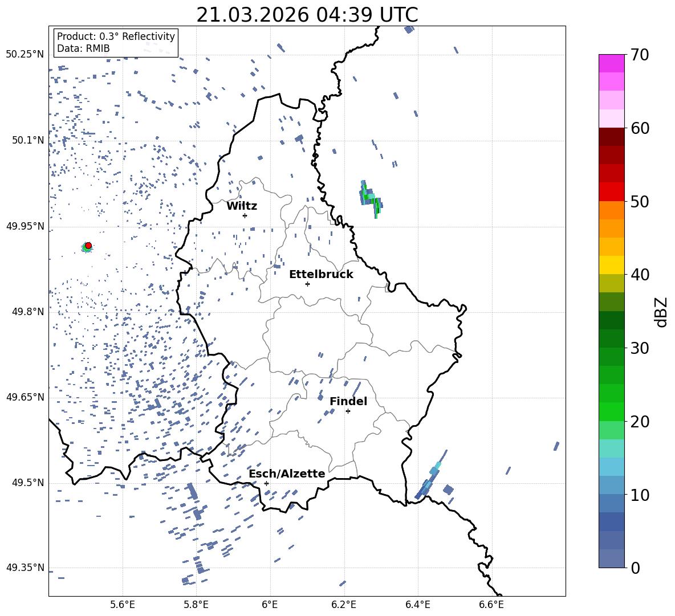The width and height of the screenshot is (675, 616).
Task: Click the 50 tick label on colorbar
Action: tap(640, 201)
